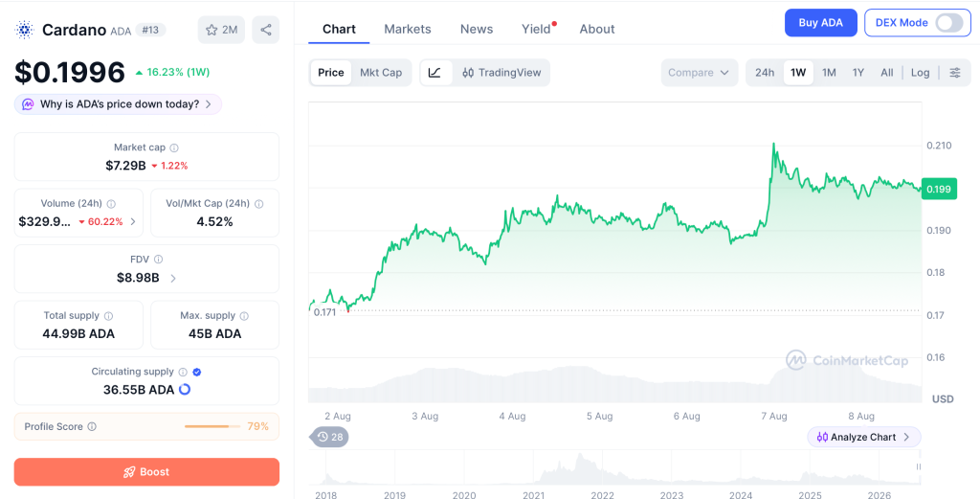Click the Analyze Chart button

tap(864, 437)
